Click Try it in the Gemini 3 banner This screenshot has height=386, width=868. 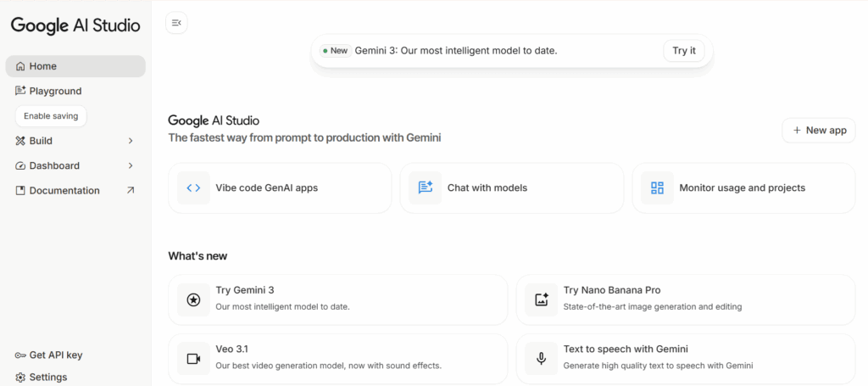click(x=684, y=51)
